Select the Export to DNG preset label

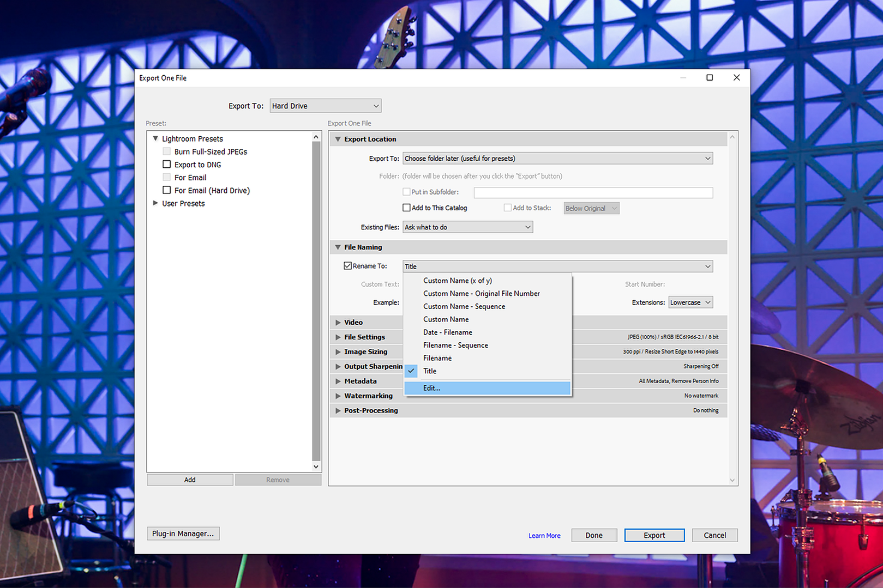[x=197, y=165]
